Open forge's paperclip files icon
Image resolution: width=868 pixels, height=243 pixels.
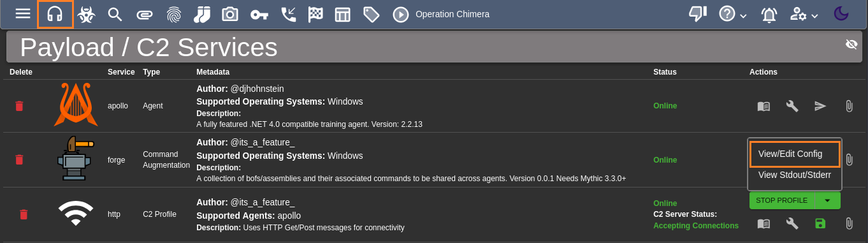click(849, 160)
